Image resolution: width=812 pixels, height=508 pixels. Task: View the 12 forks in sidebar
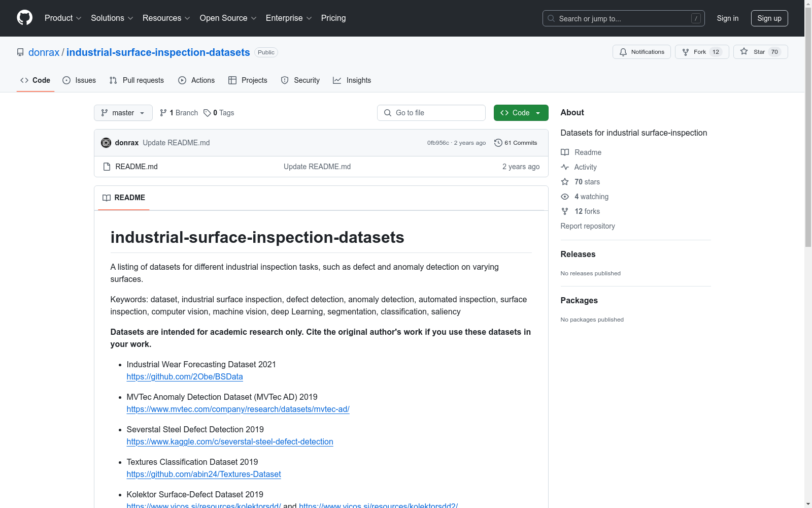pyautogui.click(x=586, y=211)
